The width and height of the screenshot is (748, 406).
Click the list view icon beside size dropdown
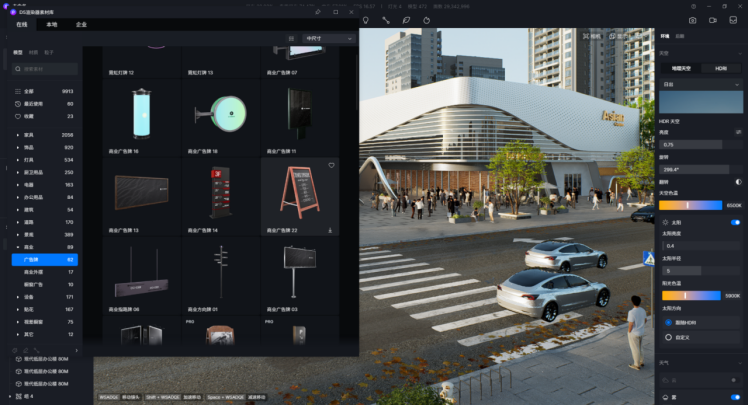tap(291, 38)
